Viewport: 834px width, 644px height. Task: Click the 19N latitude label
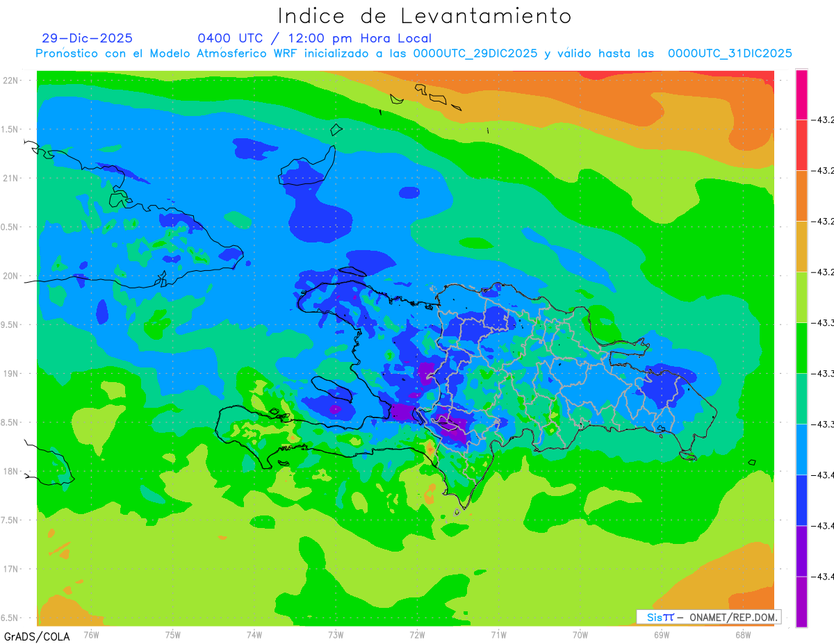point(10,374)
